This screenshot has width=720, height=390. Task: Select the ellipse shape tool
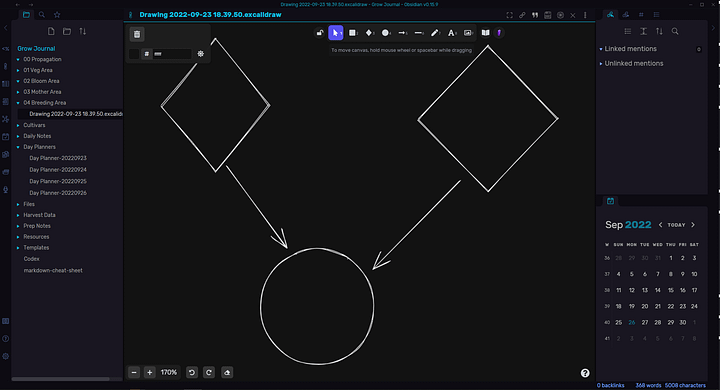[386, 33]
